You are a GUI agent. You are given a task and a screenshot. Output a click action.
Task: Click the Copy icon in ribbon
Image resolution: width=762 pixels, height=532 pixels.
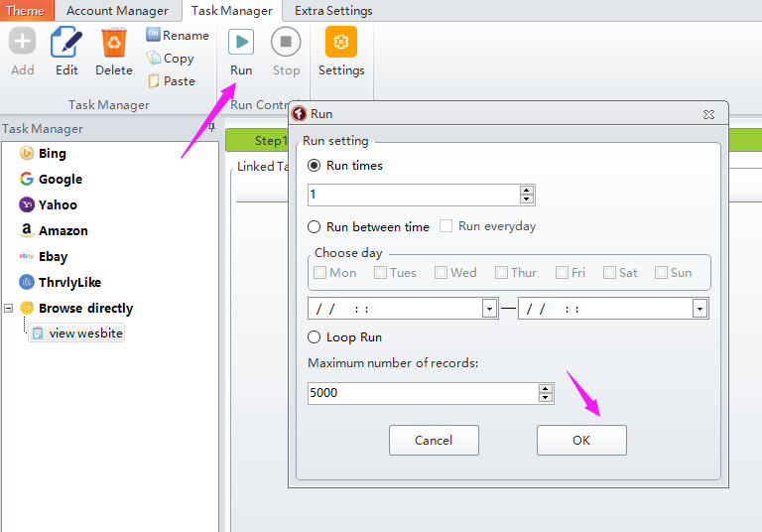coord(154,59)
